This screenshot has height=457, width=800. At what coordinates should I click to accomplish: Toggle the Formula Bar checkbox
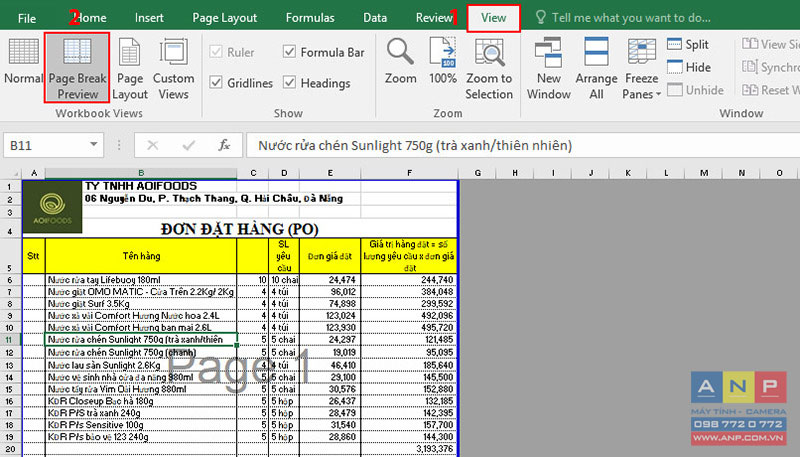pyautogui.click(x=289, y=52)
